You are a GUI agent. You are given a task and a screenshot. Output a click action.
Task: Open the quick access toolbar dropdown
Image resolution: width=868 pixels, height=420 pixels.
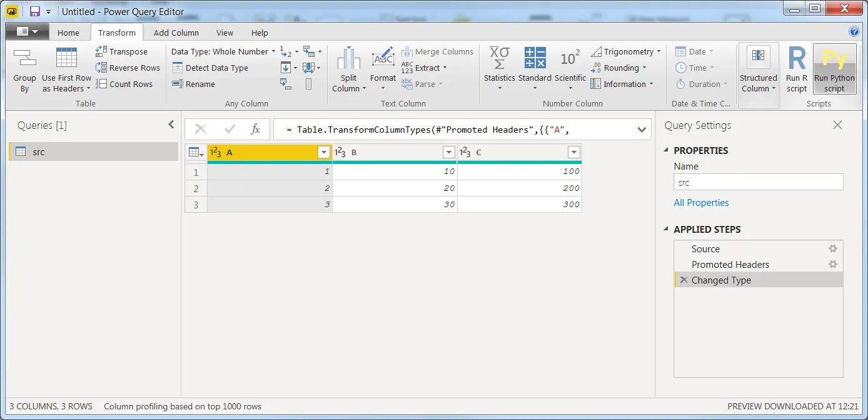48,12
